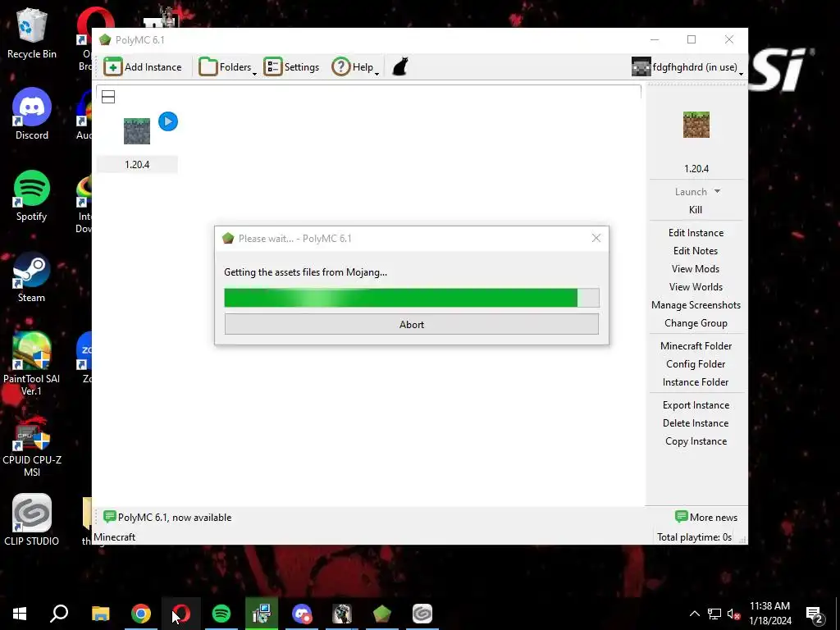
Task: Open taskbar Search
Action: [x=59, y=614]
